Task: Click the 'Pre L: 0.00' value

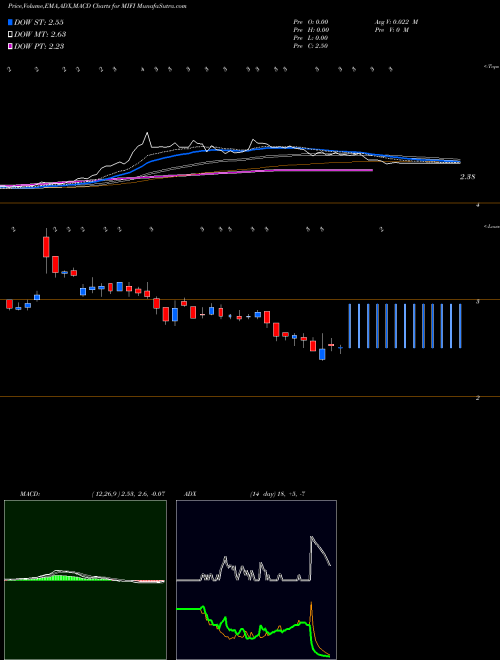Action: tap(311, 38)
